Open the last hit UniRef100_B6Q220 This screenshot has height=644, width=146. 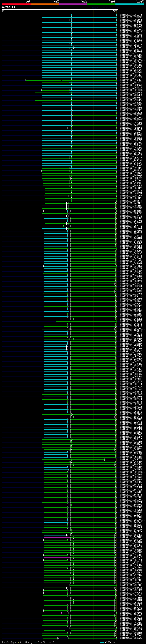[131, 638]
